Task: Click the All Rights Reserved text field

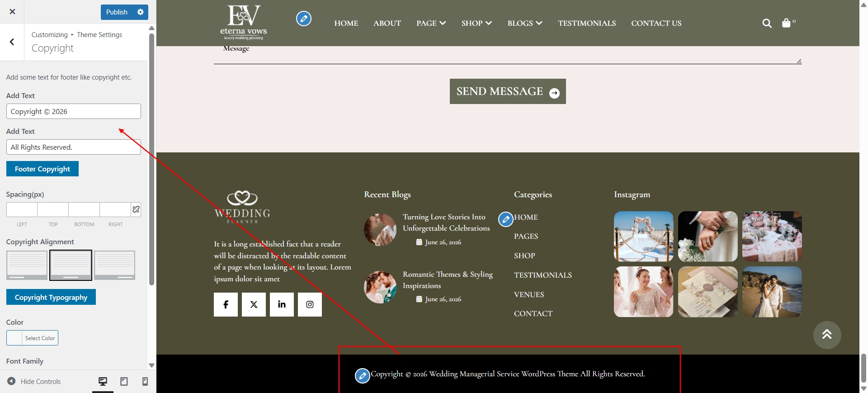Action: click(74, 147)
